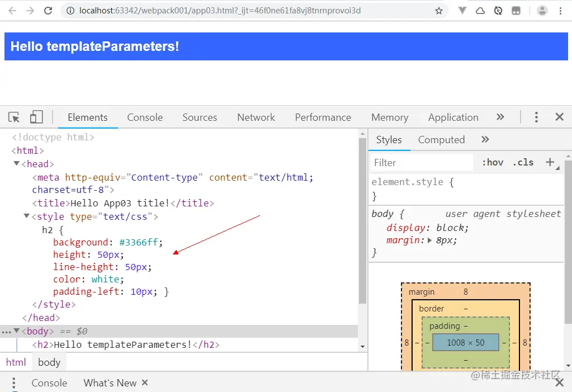This screenshot has width=572, height=392.
Task: Click the address bar URL
Action: pos(220,11)
